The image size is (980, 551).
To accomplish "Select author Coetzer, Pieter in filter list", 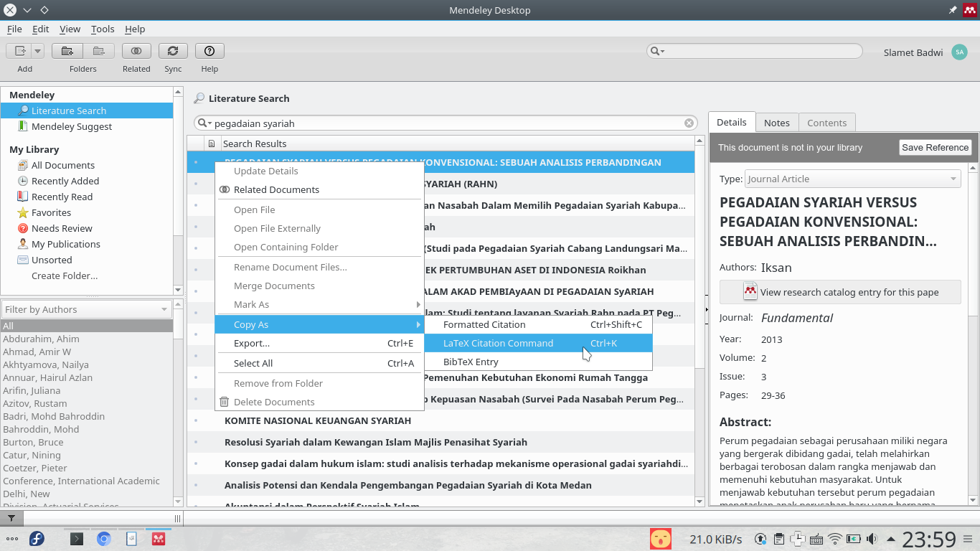I will [35, 468].
